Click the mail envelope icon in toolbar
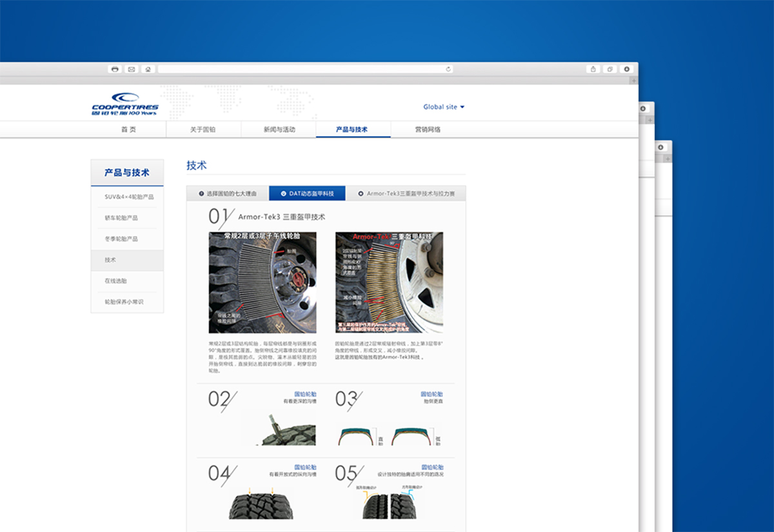Screen dimensions: 774x532 pyautogui.click(x=132, y=69)
